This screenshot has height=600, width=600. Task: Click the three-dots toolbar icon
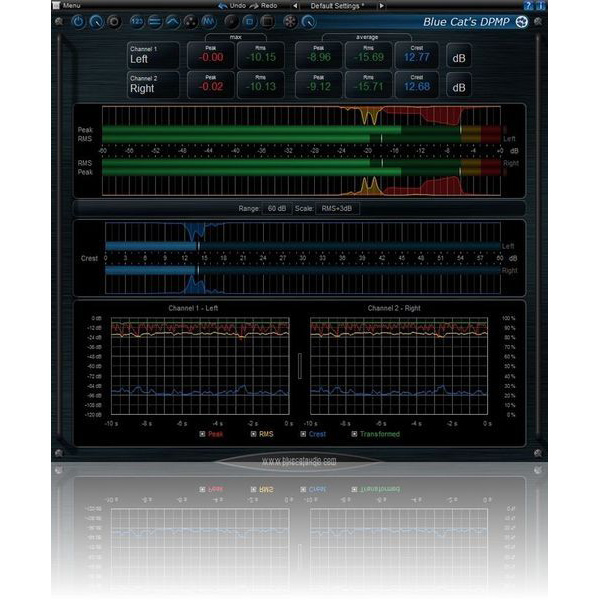[191, 22]
